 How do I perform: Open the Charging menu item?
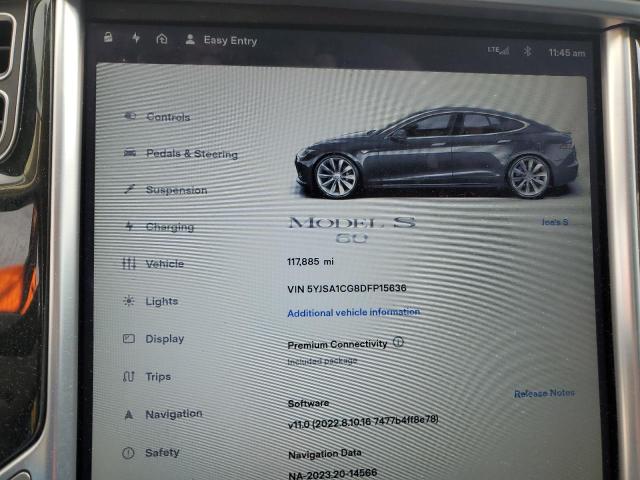[x=170, y=227]
